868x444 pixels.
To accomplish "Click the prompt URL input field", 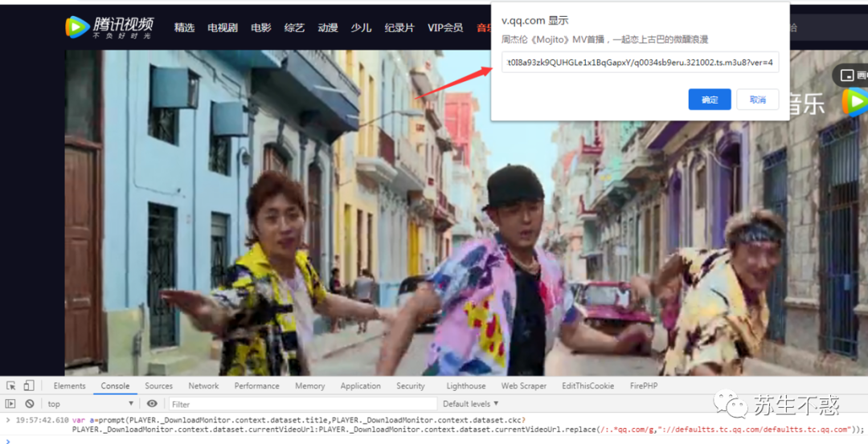I will pyautogui.click(x=641, y=63).
